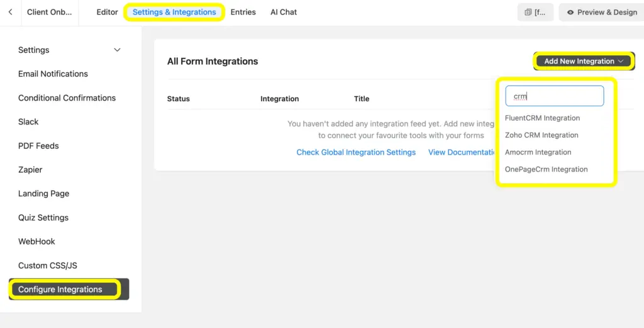This screenshot has height=328, width=644.
Task: Click the Title column header
Action: [x=362, y=99]
